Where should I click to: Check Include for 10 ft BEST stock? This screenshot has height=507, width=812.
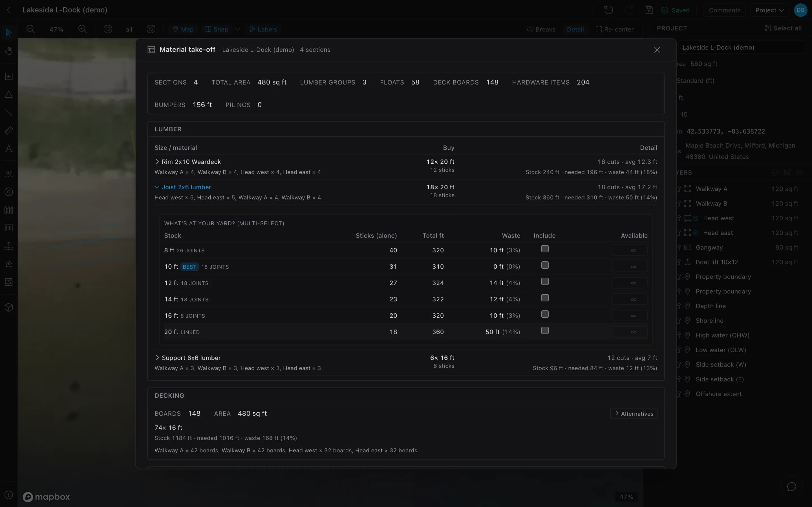[x=545, y=265]
